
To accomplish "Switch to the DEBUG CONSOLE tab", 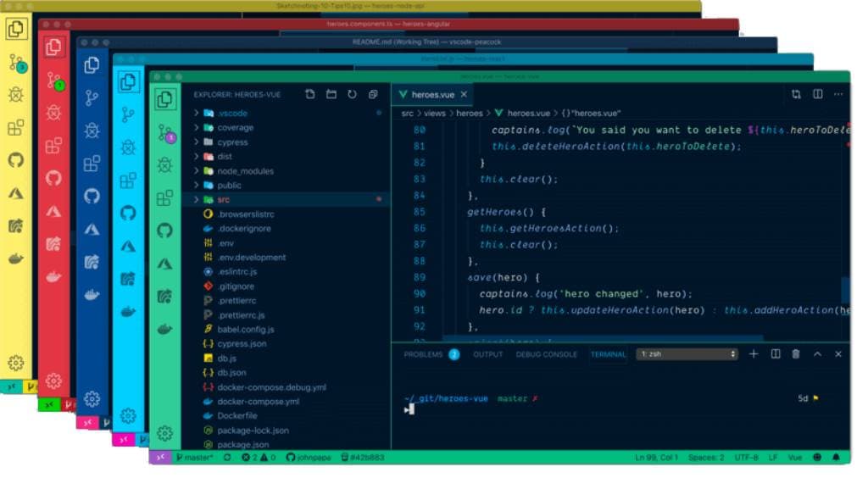I will 546,354.
